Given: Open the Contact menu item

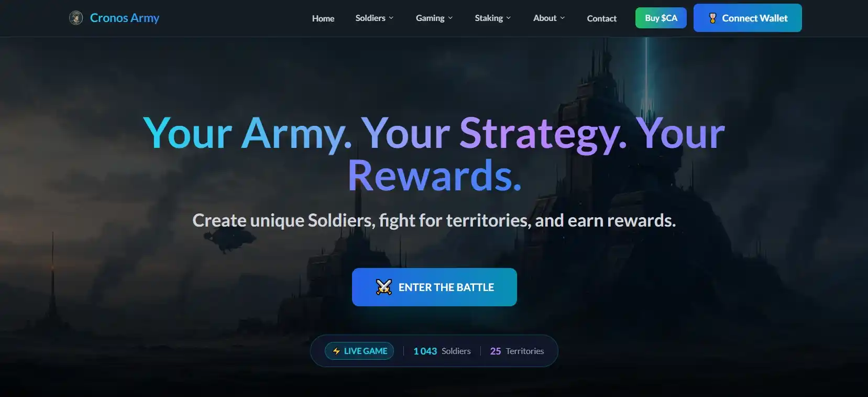Looking at the screenshot, I should (x=601, y=18).
